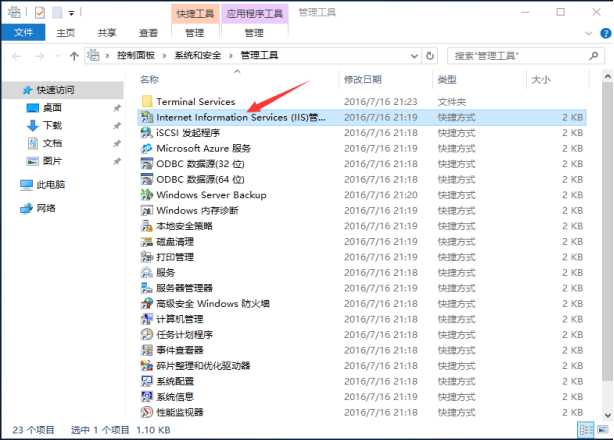
Task: Select the Windows Server Backup icon
Action: 147,195
